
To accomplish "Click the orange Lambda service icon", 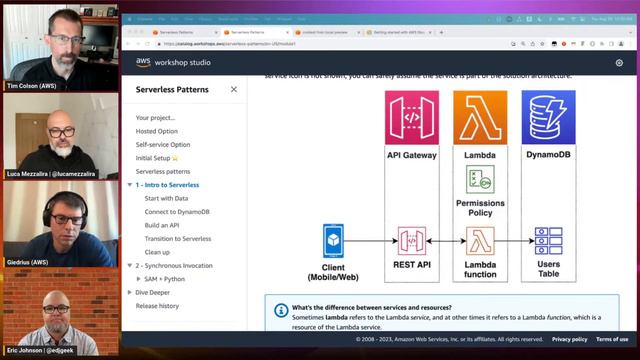I will pyautogui.click(x=480, y=118).
